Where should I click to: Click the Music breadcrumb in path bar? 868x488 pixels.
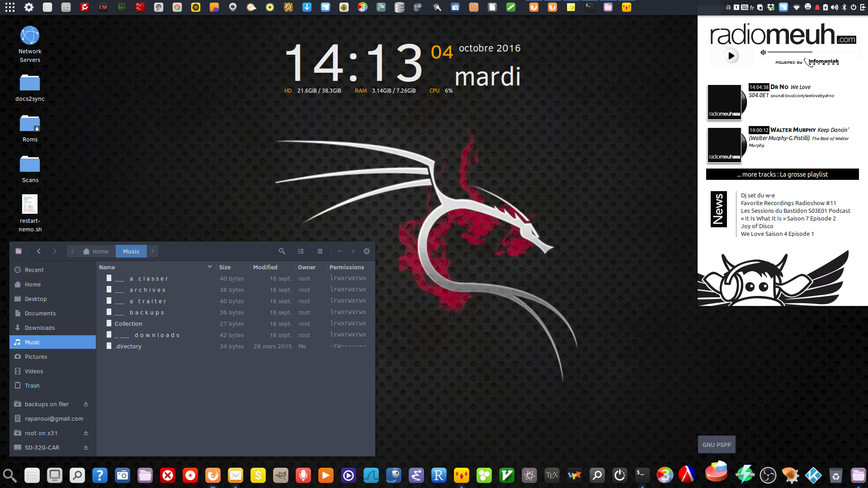[x=131, y=251]
